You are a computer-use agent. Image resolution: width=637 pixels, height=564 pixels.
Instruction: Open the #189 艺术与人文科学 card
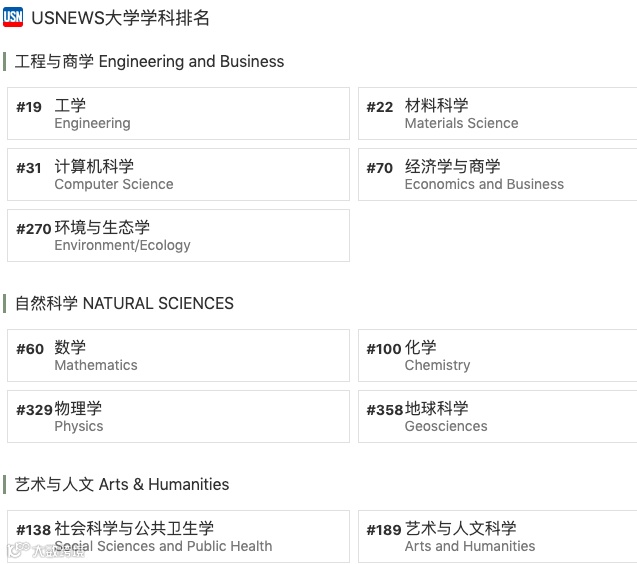pos(498,536)
